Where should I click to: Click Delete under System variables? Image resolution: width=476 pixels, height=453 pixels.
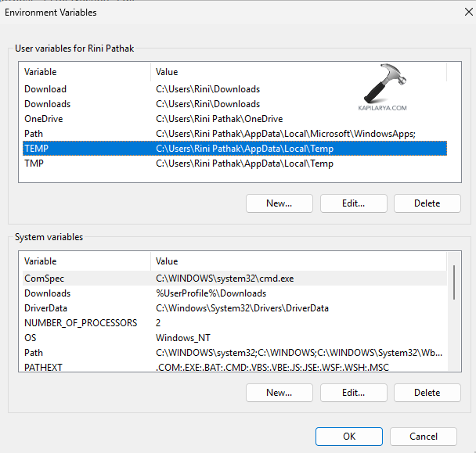pos(427,393)
